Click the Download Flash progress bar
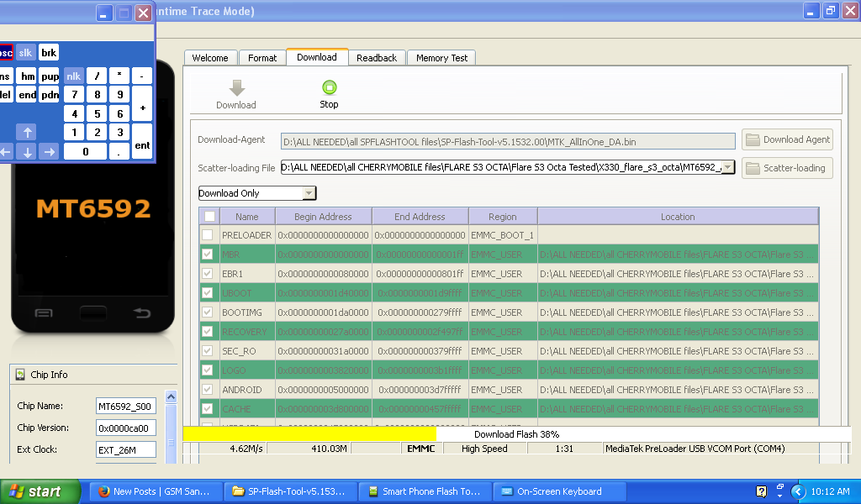861x504 pixels. coord(516,434)
